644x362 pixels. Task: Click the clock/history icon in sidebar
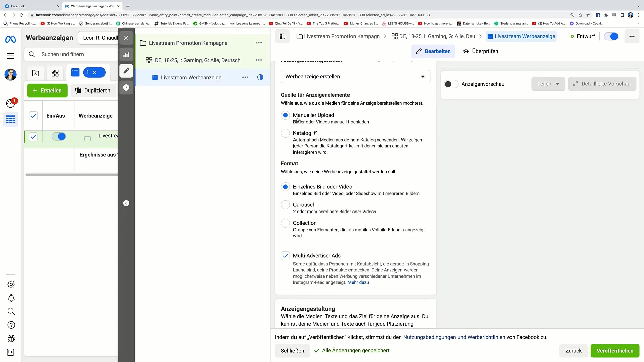click(x=126, y=87)
